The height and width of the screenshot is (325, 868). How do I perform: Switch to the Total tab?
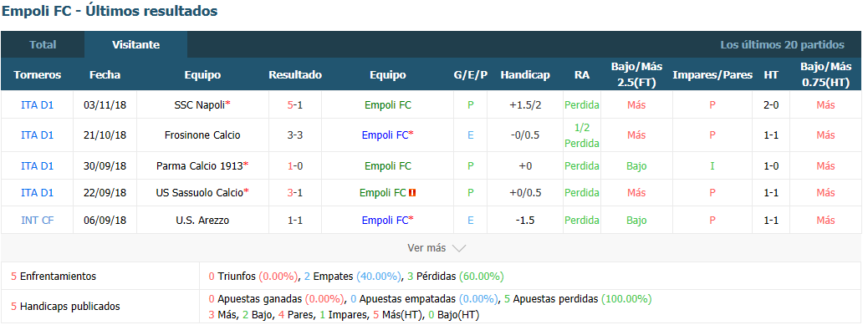[x=43, y=45]
